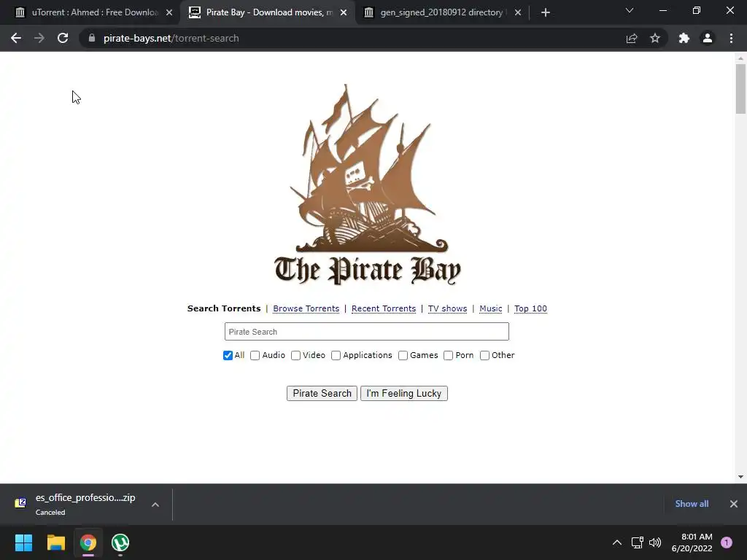Expand the es_office zip download options chevron
The width and height of the screenshot is (747, 560).
[155, 505]
